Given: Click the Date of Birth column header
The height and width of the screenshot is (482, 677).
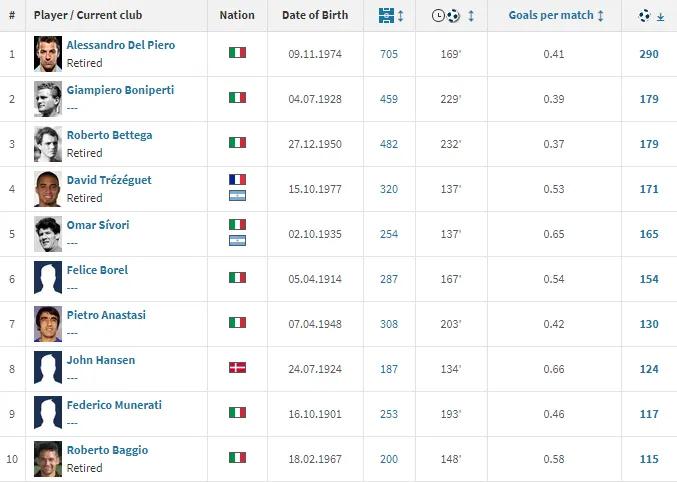Looking at the screenshot, I should click(x=313, y=16).
